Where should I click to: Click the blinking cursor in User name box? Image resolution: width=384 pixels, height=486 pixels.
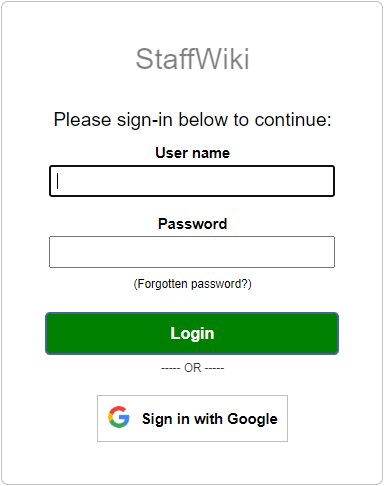tap(58, 181)
